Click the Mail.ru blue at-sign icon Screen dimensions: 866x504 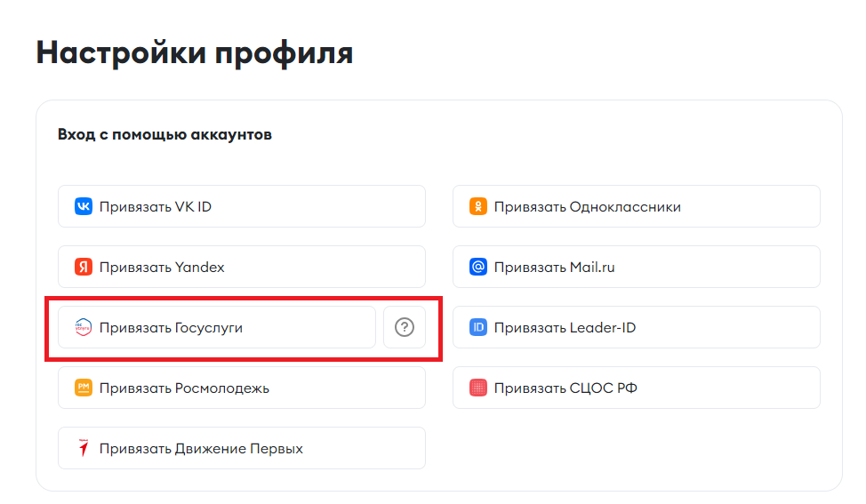(478, 268)
